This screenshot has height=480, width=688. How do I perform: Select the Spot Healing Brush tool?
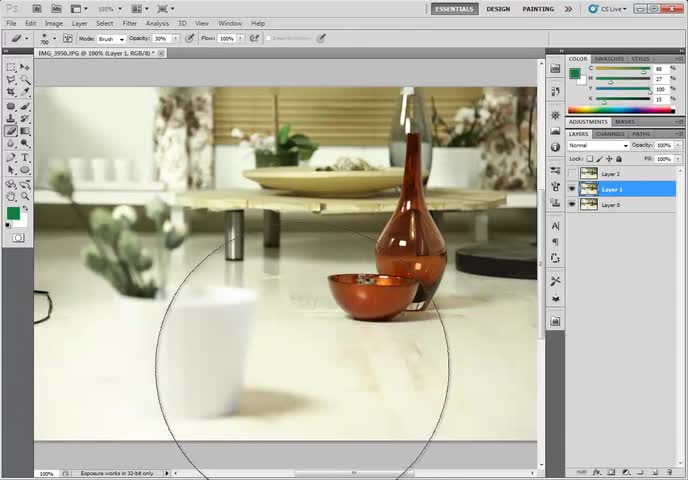pos(11,106)
